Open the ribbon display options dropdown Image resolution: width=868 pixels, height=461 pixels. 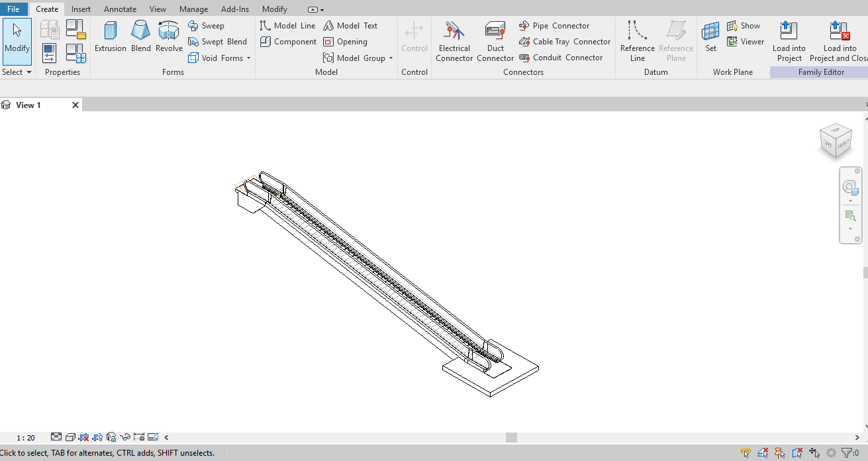point(316,10)
